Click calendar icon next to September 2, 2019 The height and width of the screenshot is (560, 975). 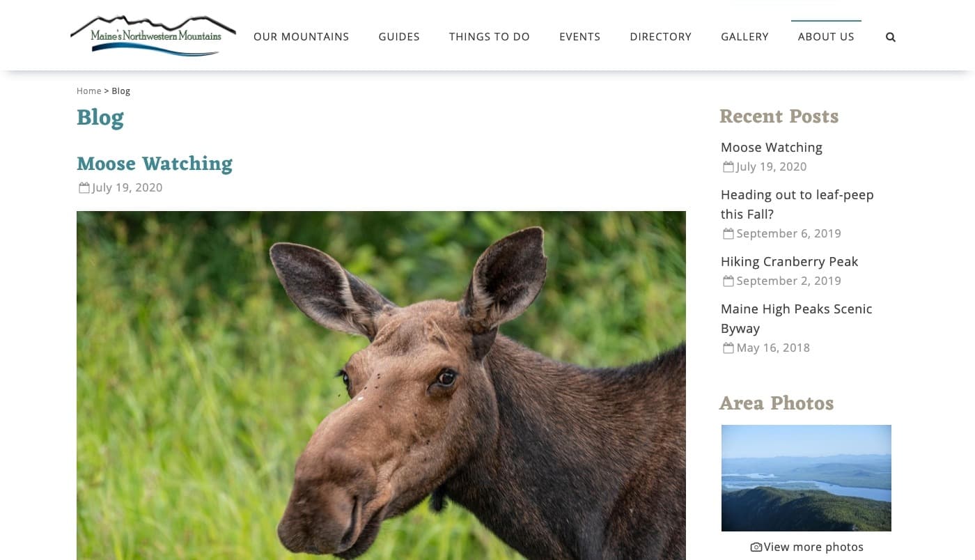[x=728, y=281]
